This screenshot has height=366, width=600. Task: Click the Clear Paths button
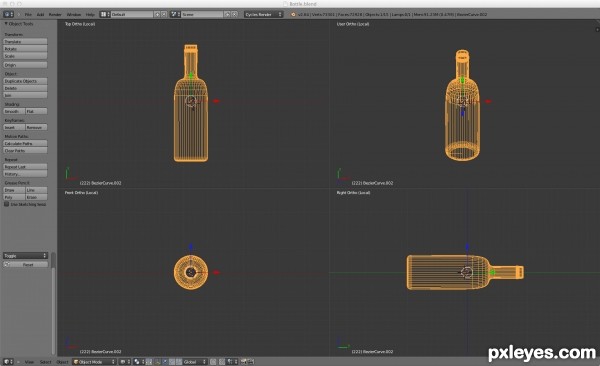click(25, 150)
